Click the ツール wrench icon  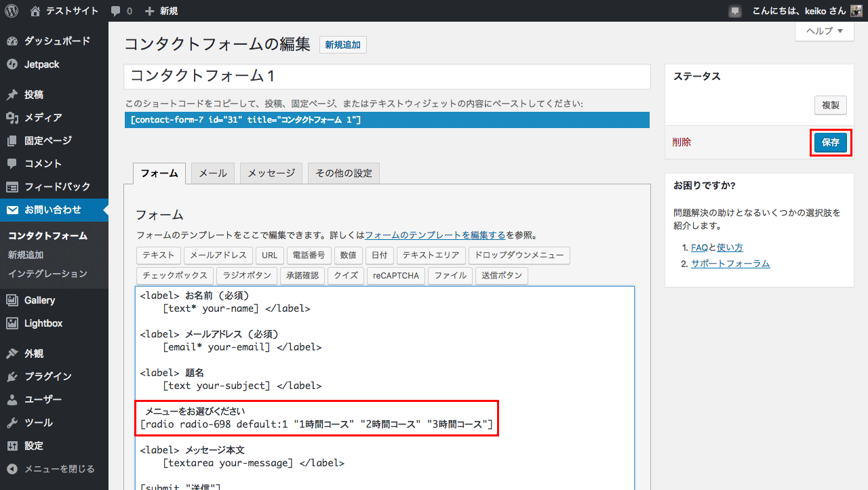click(x=12, y=422)
